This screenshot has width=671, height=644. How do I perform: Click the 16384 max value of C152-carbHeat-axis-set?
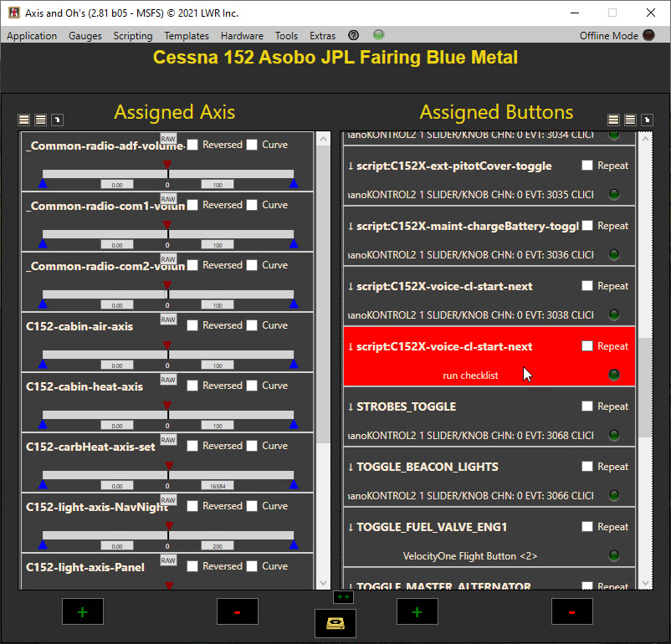[218, 486]
